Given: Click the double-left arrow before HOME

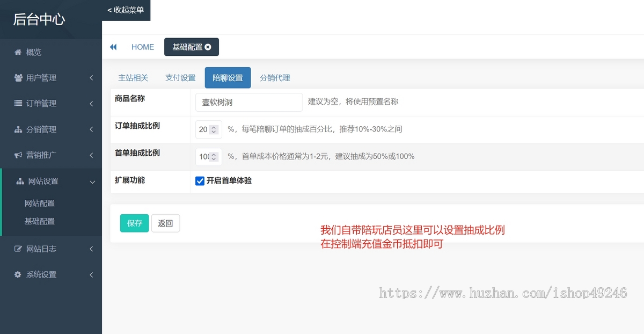Looking at the screenshot, I should pyautogui.click(x=113, y=47).
